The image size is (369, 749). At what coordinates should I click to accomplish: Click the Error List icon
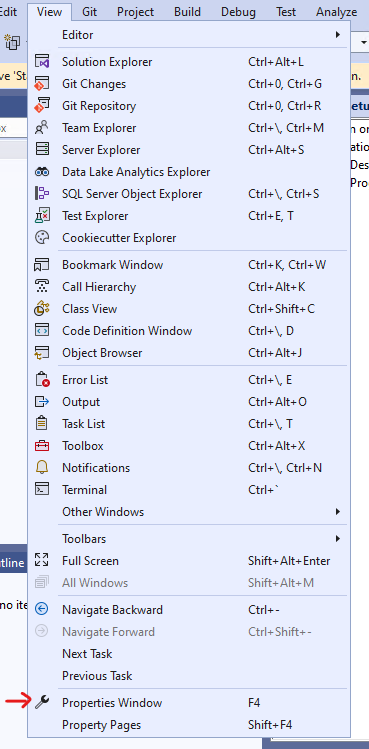click(42, 380)
